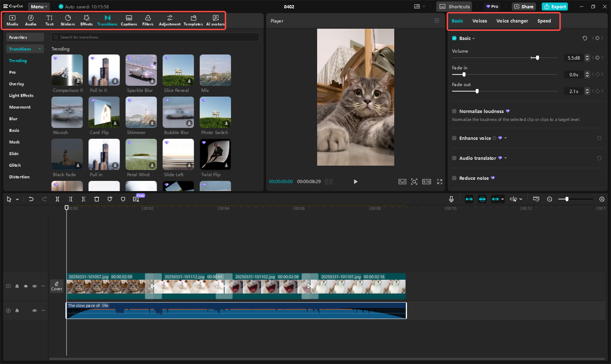Image resolution: width=611 pixels, height=364 pixels.
Task: Open the Captions panel
Action: click(129, 20)
